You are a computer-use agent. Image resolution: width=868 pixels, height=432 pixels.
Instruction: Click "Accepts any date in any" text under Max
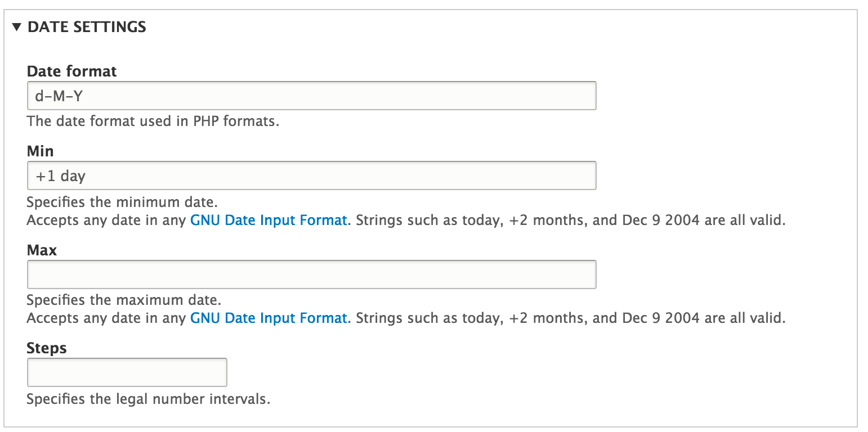106,318
